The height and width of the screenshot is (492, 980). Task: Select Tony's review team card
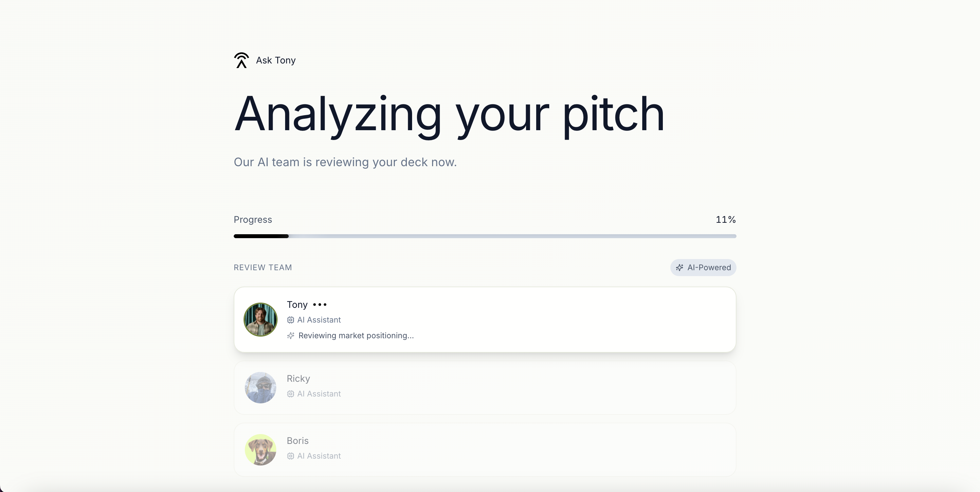(485, 320)
